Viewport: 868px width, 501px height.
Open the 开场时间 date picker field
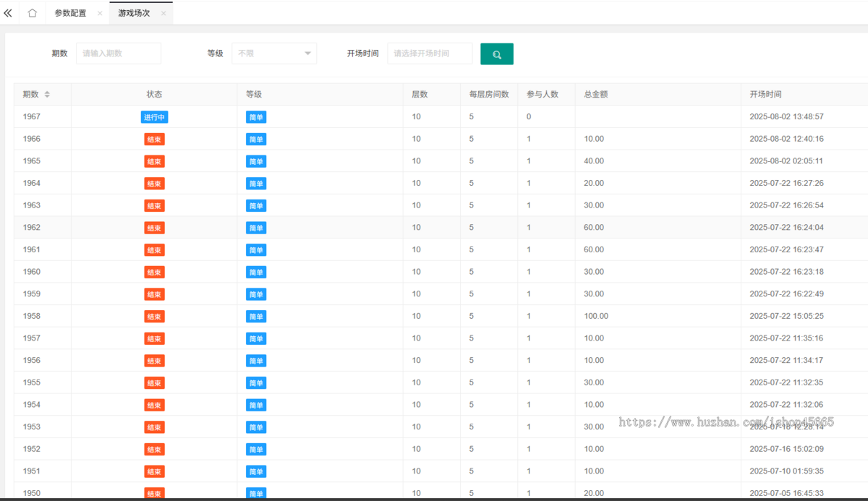click(x=430, y=53)
